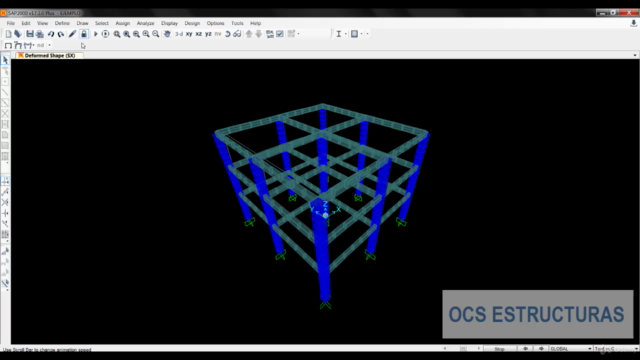
Task: Click the Snap to Intersections X icon
Action: 5,202
